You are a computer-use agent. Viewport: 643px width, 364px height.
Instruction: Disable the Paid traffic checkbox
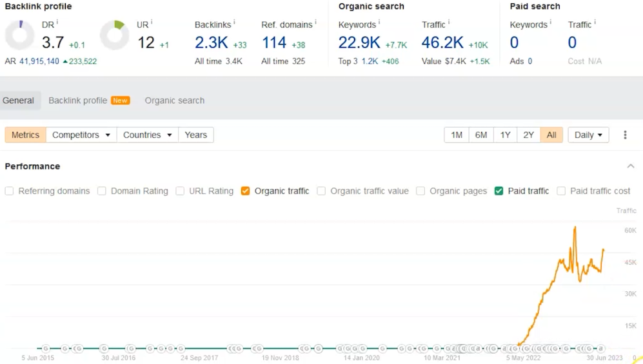click(x=499, y=191)
